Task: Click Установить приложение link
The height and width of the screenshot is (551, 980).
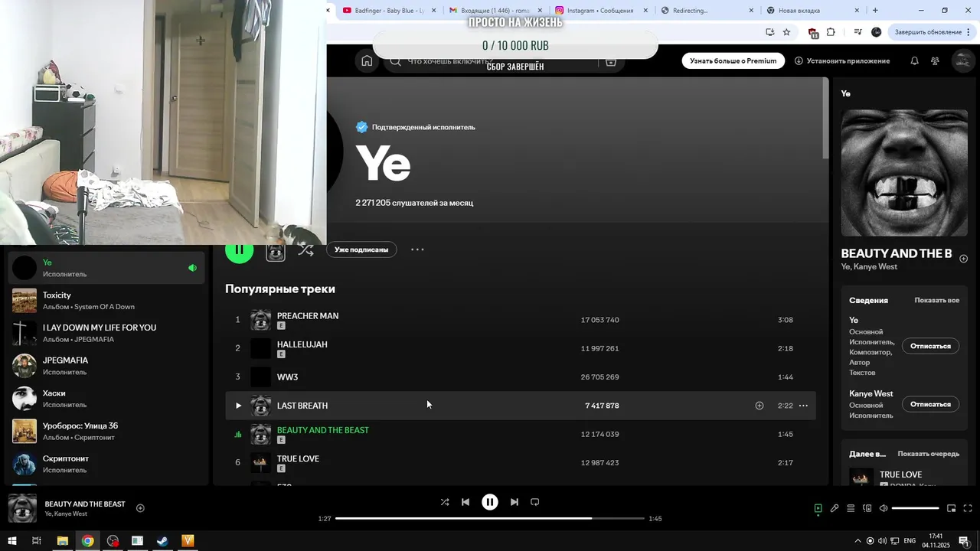Action: [x=842, y=61]
